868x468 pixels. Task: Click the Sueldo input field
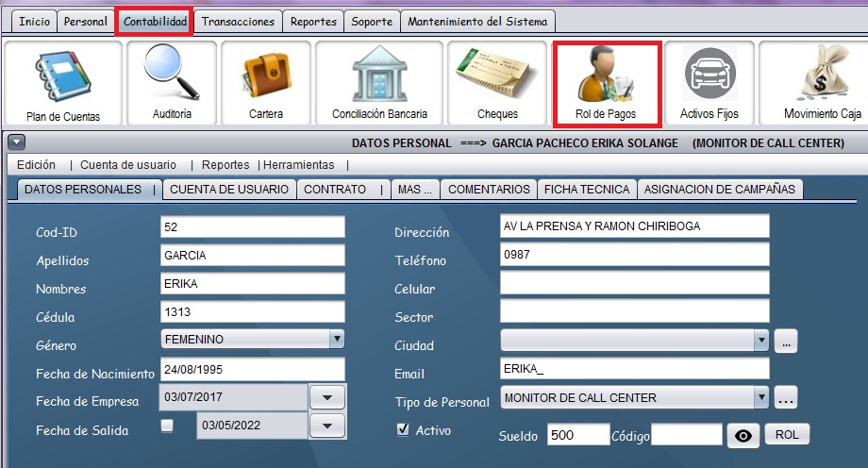[578, 435]
